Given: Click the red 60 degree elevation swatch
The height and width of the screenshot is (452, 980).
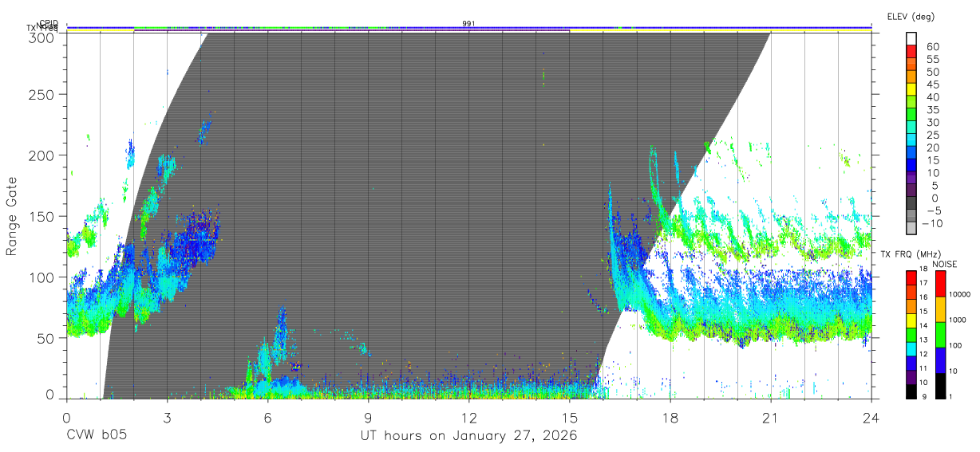Looking at the screenshot, I should tap(911, 52).
